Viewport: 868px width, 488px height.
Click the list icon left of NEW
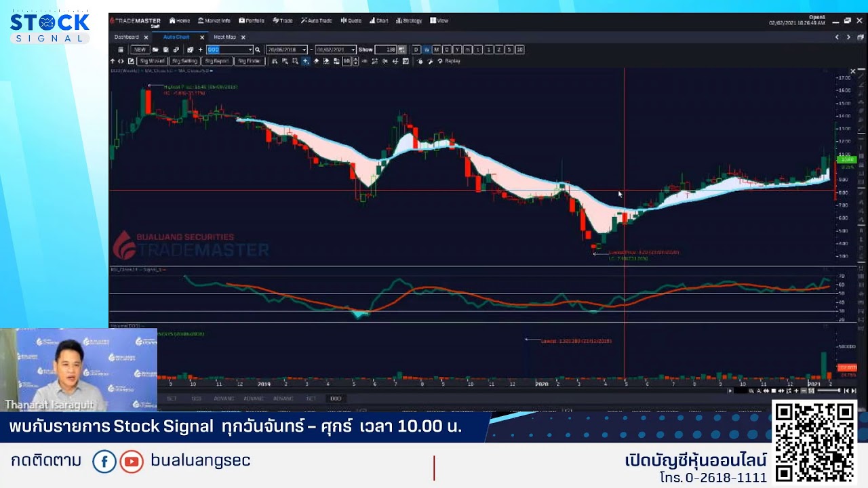click(121, 49)
